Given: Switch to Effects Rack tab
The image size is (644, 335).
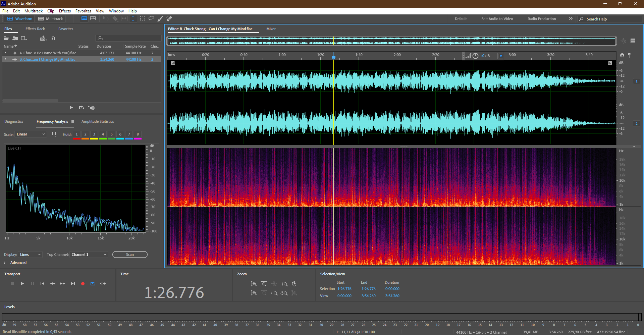Looking at the screenshot, I should click(x=35, y=29).
